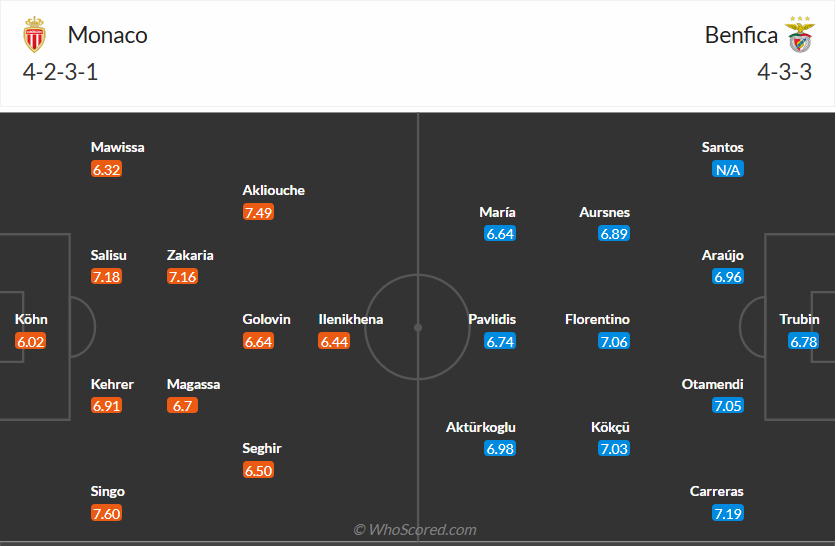Click Aktürkoglu's 6.98 rating badge
836x546 pixels.
click(500, 449)
